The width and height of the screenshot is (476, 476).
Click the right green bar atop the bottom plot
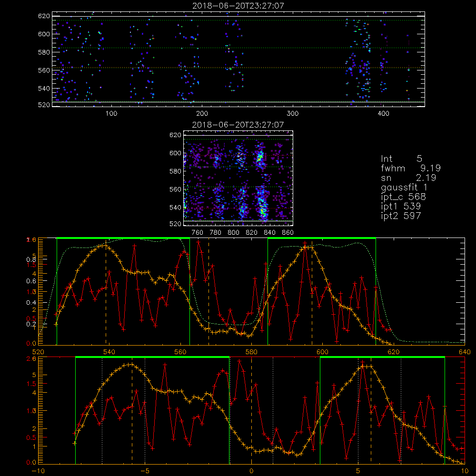383,357
